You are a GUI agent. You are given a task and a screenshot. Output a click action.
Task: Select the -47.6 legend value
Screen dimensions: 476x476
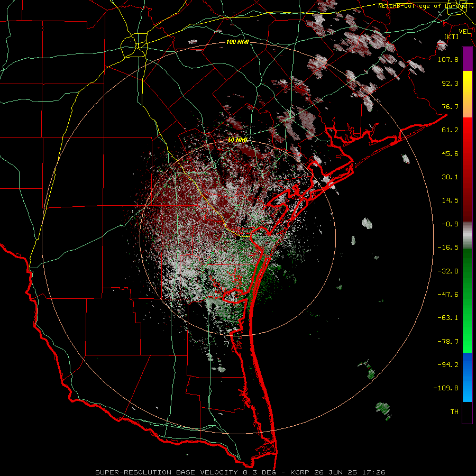[x=448, y=295]
